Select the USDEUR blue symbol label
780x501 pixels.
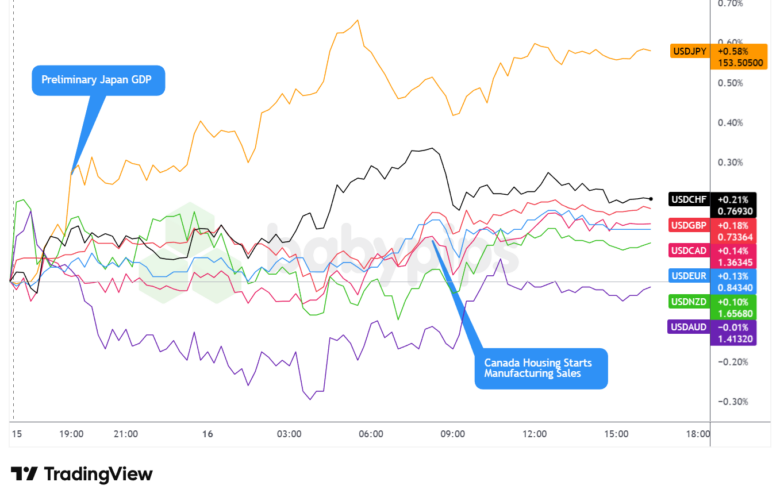click(x=688, y=276)
